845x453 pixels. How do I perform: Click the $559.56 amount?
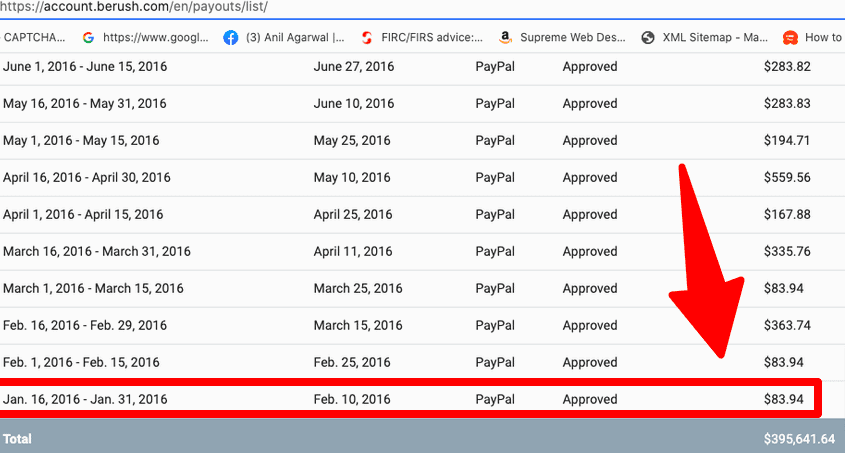point(787,177)
